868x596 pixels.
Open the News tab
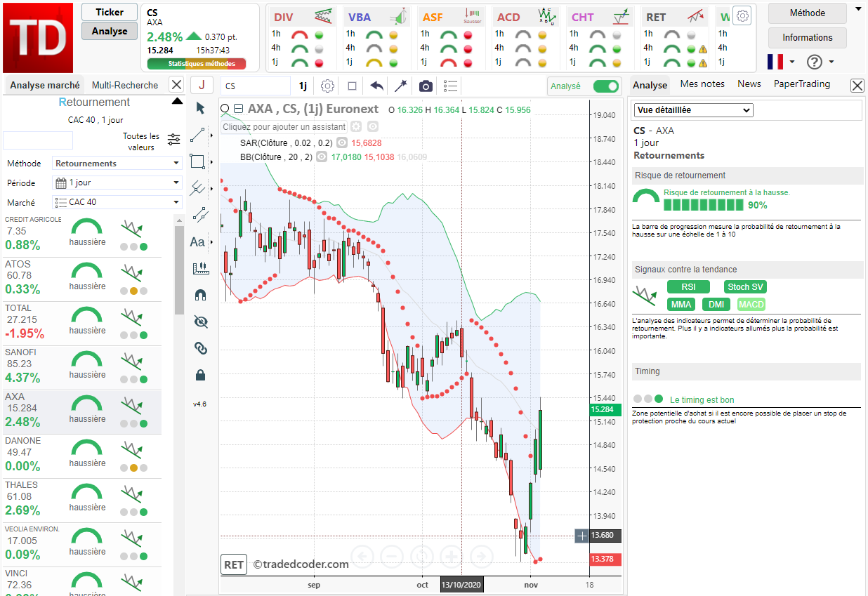[749, 84]
